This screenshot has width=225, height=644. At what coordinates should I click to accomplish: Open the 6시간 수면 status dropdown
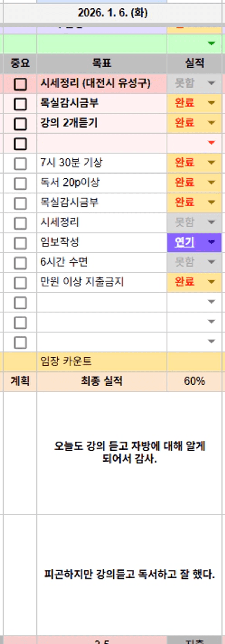click(211, 262)
